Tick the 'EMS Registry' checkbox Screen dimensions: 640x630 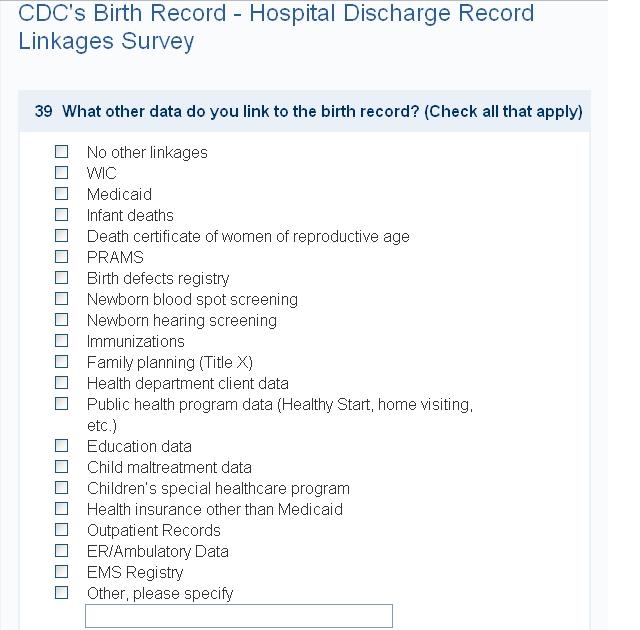click(62, 572)
